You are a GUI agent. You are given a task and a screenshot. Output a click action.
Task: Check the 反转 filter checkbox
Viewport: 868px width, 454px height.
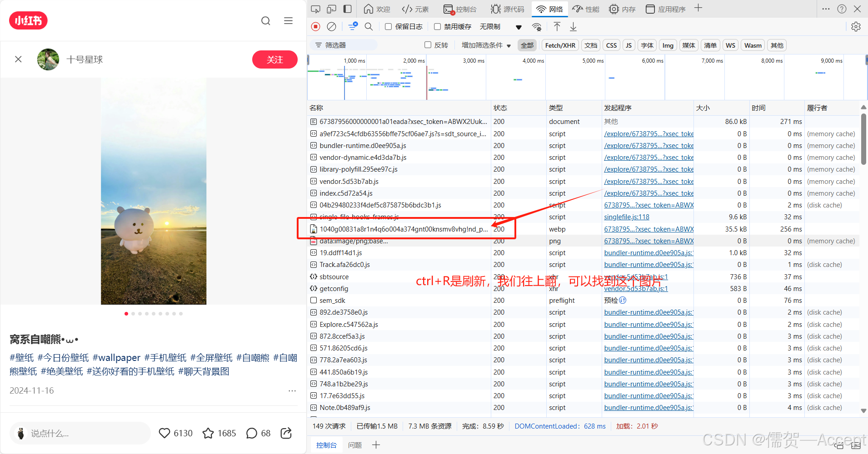click(428, 45)
